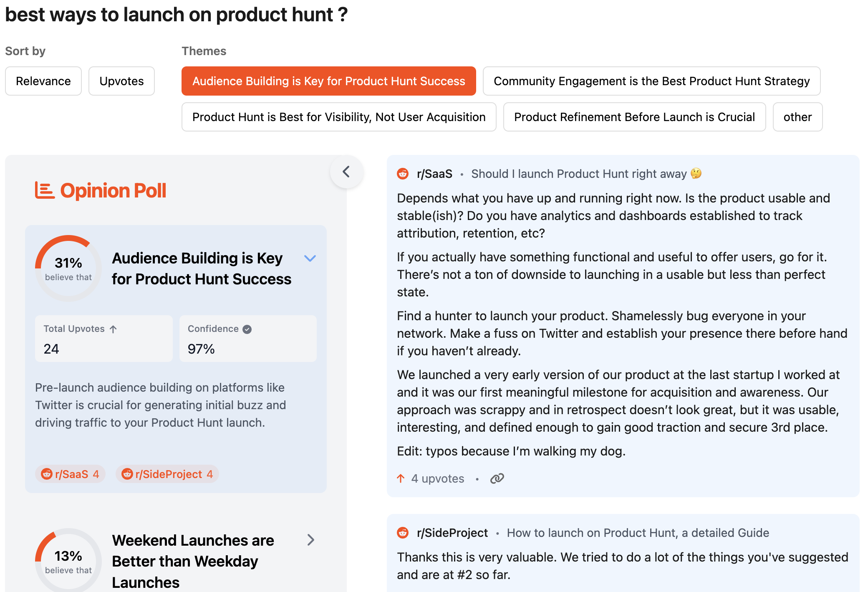Click the 31% believe that progress ring
Image resolution: width=868 pixels, height=592 pixels.
tap(68, 268)
